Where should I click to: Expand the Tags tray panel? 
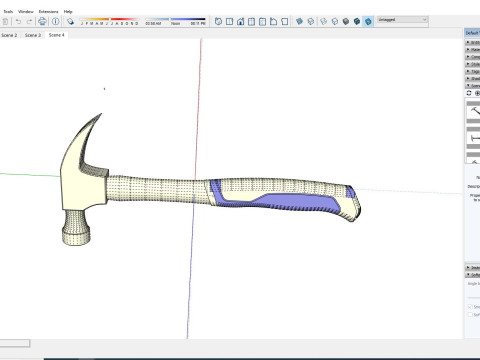[x=473, y=71]
